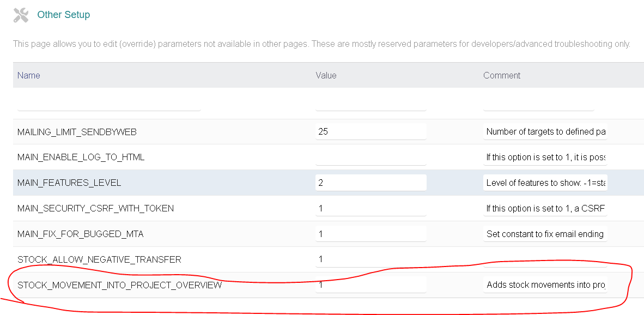Screen dimensions: 644x315
Task: Click the MAIN_SECURITY_CSRF_WITH_TOKEN value field
Action: [x=371, y=209]
